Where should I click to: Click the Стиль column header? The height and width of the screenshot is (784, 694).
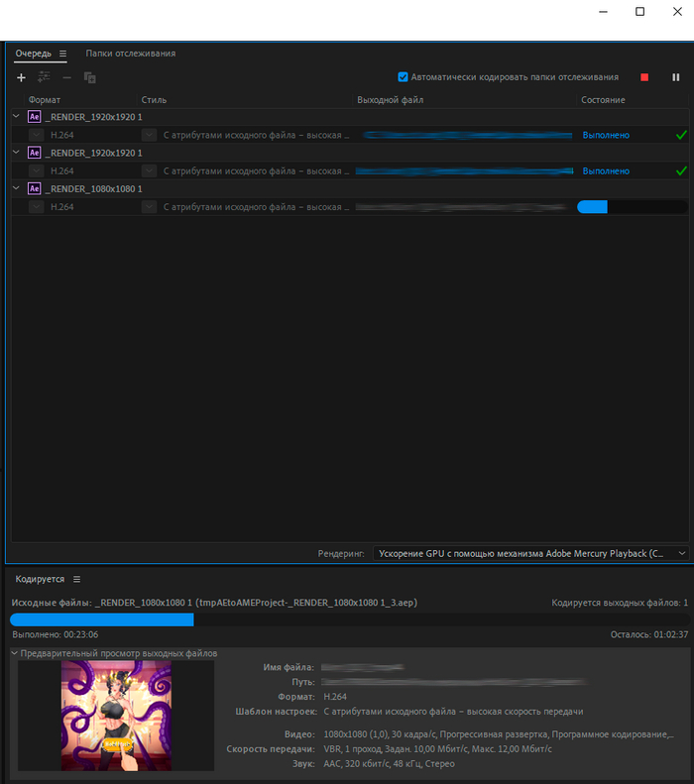(x=154, y=100)
